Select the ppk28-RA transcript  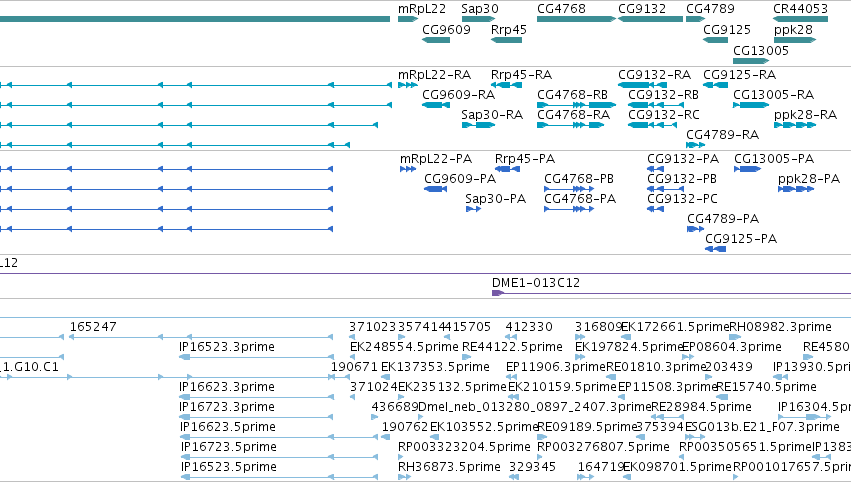point(795,125)
